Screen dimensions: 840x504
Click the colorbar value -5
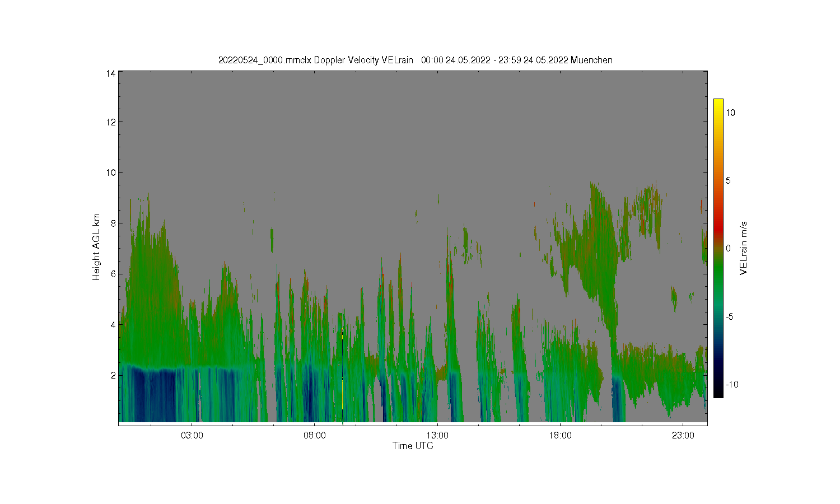(x=730, y=316)
